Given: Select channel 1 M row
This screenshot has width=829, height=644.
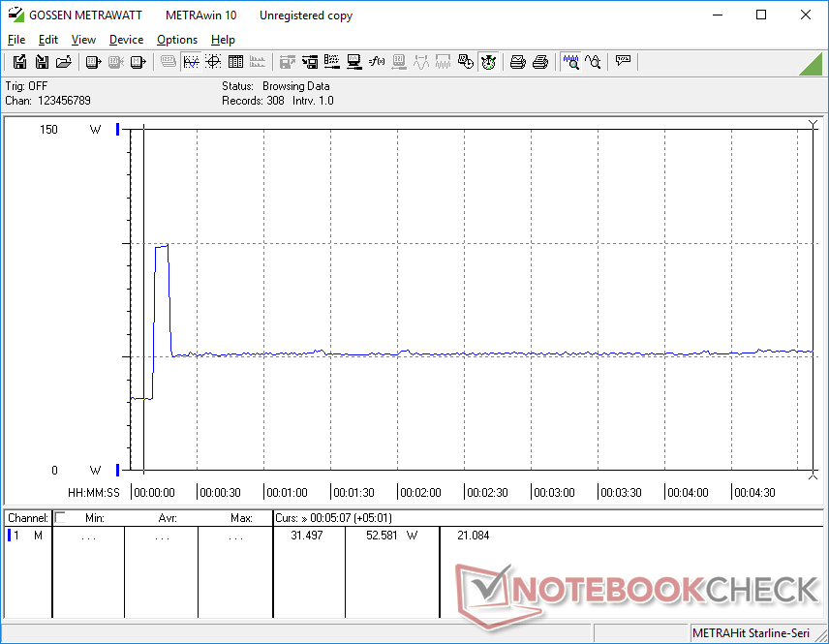Looking at the screenshot, I should click(27, 536).
